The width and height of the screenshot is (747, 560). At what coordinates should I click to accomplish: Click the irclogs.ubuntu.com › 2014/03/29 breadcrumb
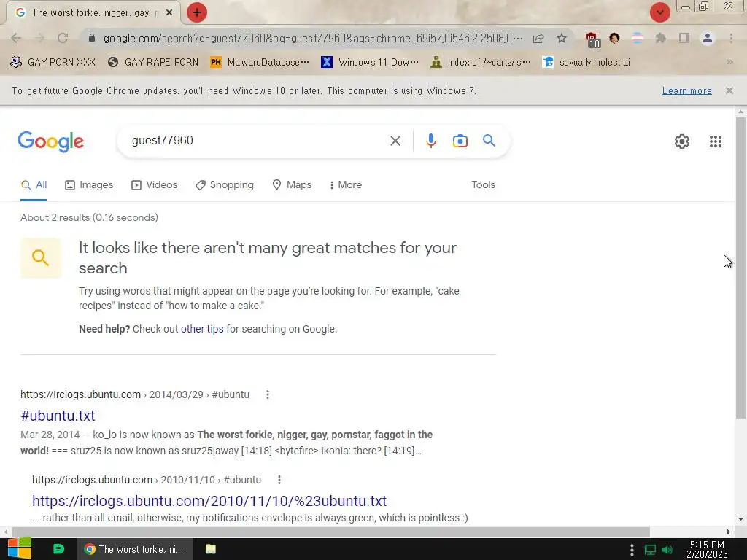tap(135, 394)
